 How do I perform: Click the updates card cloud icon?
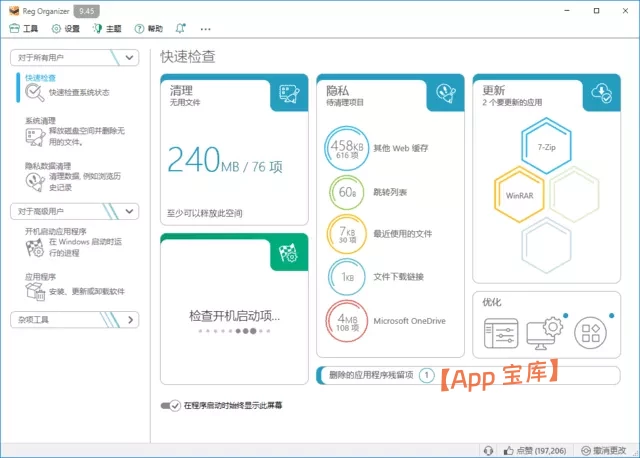[x=600, y=94]
